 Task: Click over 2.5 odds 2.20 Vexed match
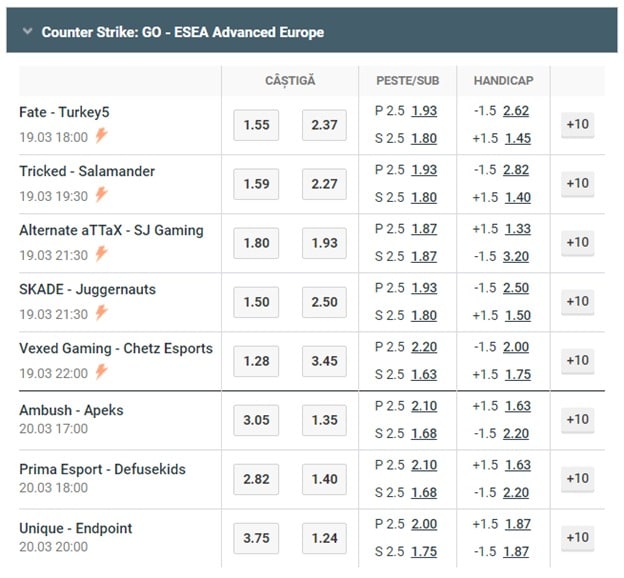424,347
